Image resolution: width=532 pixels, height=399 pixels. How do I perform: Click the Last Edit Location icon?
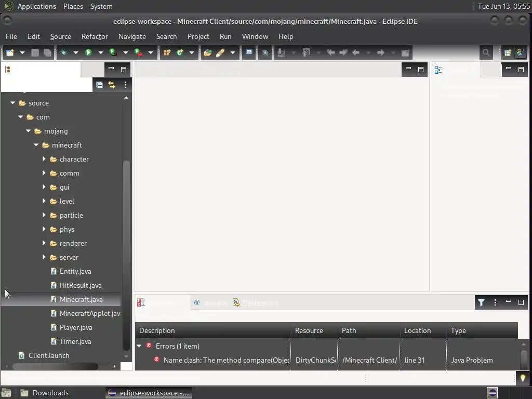tap(330, 52)
